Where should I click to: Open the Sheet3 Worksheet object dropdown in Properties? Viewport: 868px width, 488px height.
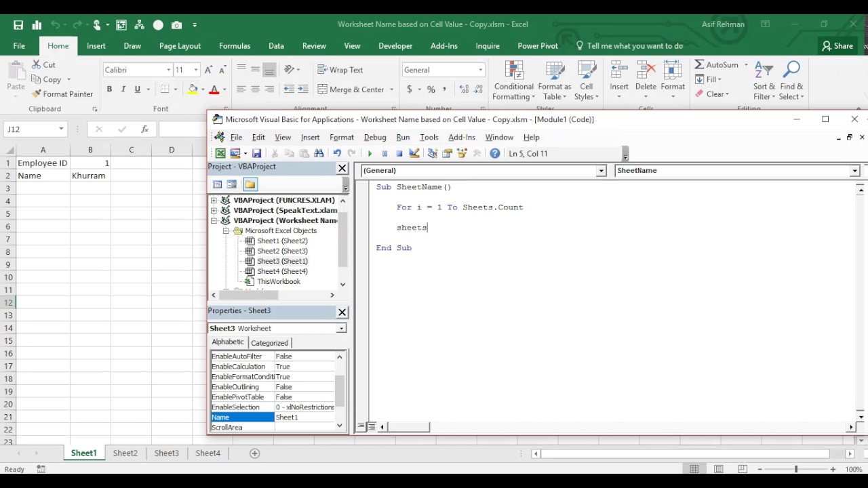(x=341, y=329)
